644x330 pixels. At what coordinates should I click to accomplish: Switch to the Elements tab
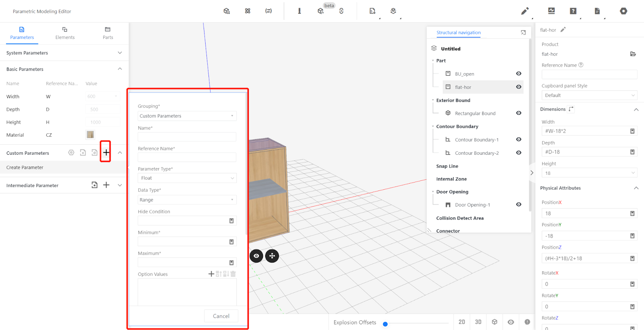pyautogui.click(x=65, y=33)
